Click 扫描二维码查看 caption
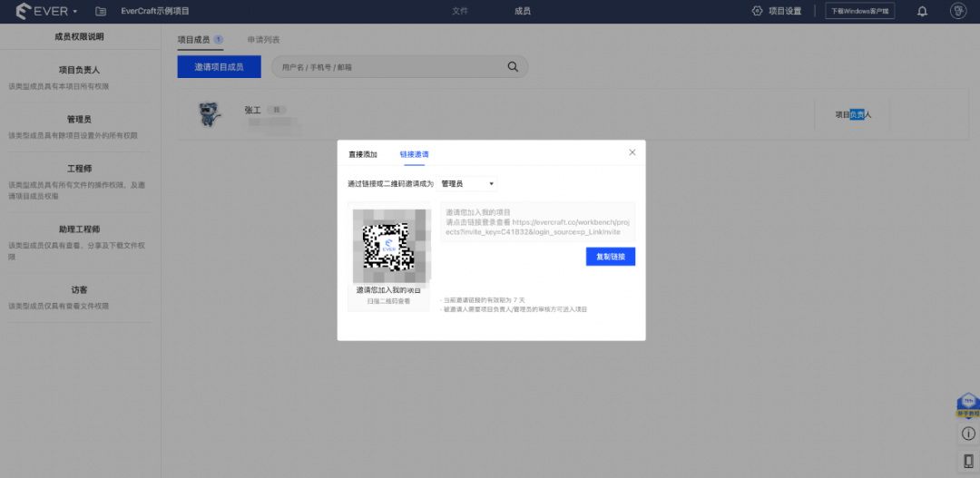Viewport: 980px width, 478px height. 388,301
